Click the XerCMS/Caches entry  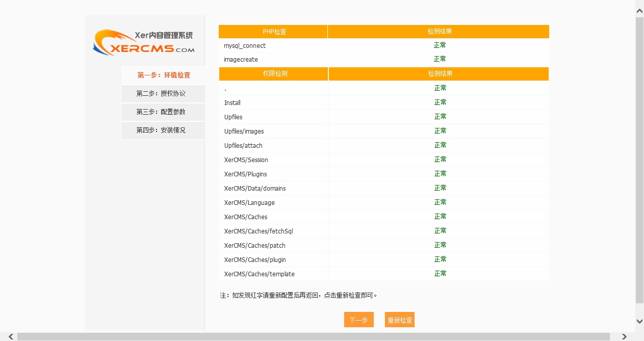(246, 217)
